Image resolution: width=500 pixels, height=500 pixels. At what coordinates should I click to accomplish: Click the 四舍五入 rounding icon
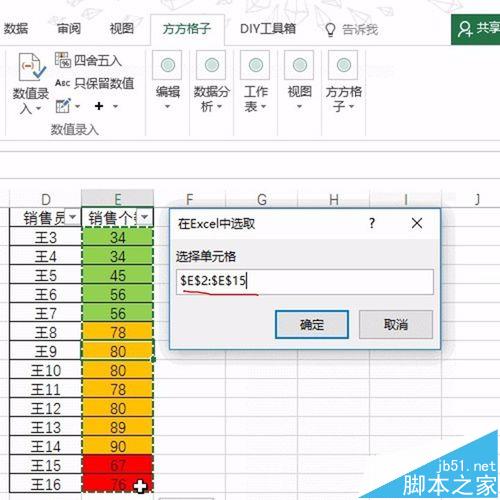63,60
